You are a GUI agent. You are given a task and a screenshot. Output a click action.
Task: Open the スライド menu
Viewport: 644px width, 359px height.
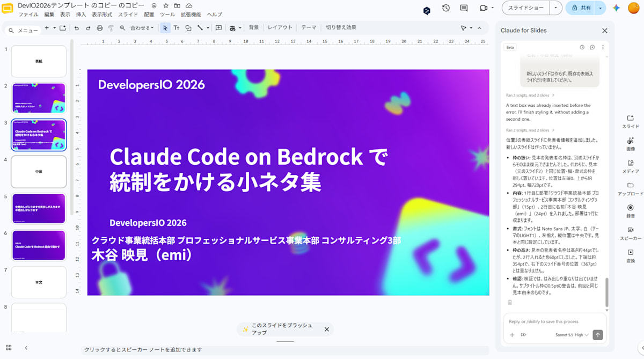coord(128,14)
